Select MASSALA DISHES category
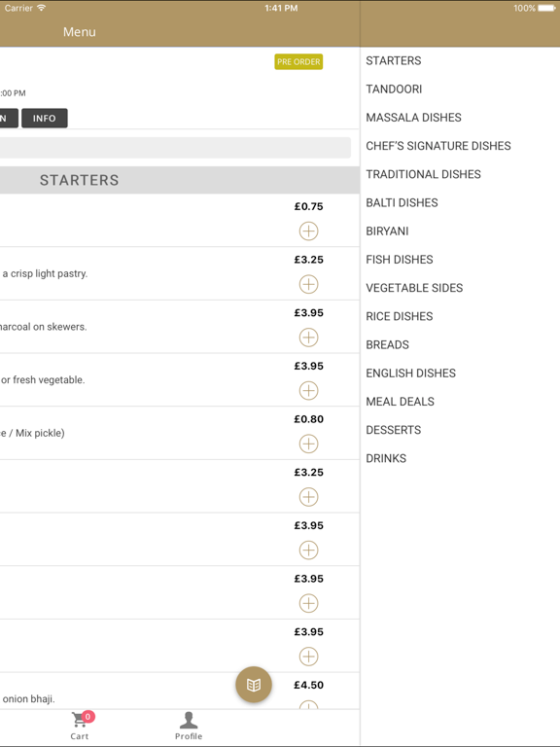The height and width of the screenshot is (747, 560). 413,118
